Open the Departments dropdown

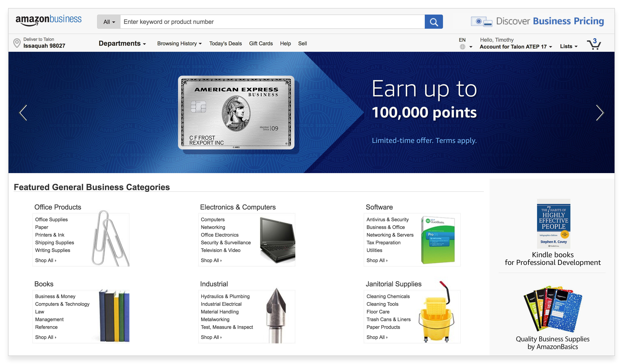pos(122,43)
